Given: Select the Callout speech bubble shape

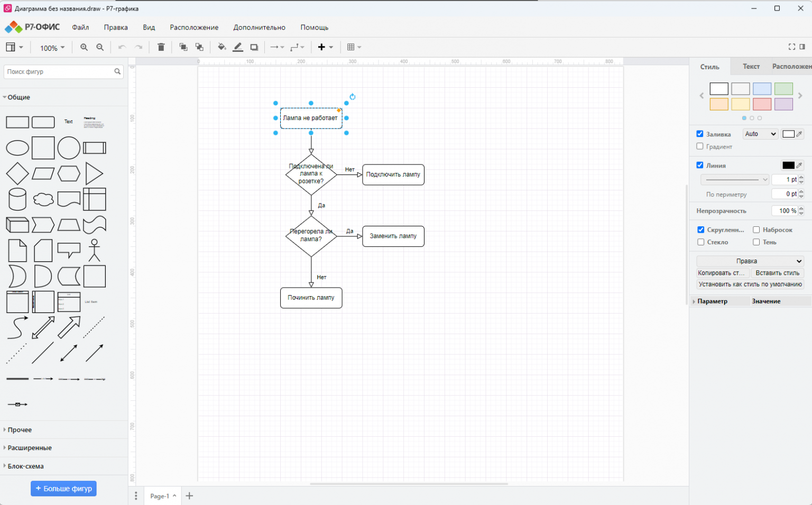Looking at the screenshot, I should click(69, 251).
